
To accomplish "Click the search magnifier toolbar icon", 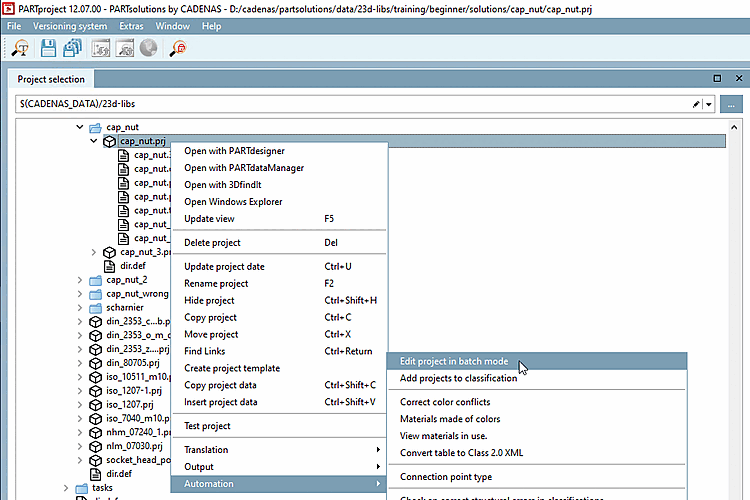I will tap(21, 47).
